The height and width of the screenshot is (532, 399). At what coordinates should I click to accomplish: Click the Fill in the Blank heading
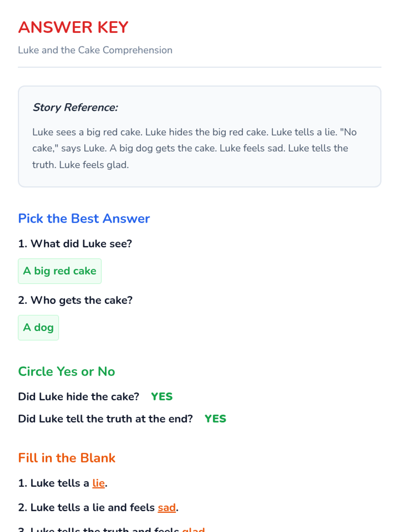66,458
